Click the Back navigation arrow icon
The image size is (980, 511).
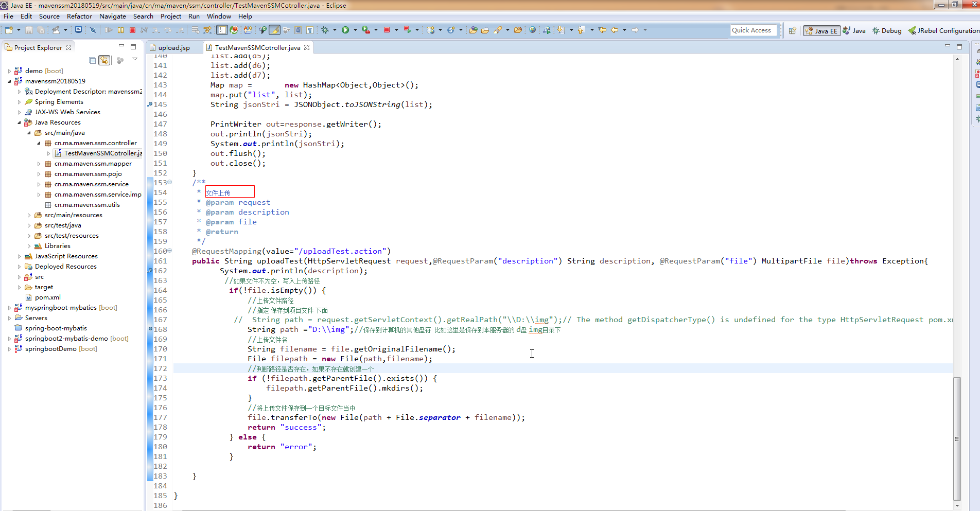click(x=615, y=30)
